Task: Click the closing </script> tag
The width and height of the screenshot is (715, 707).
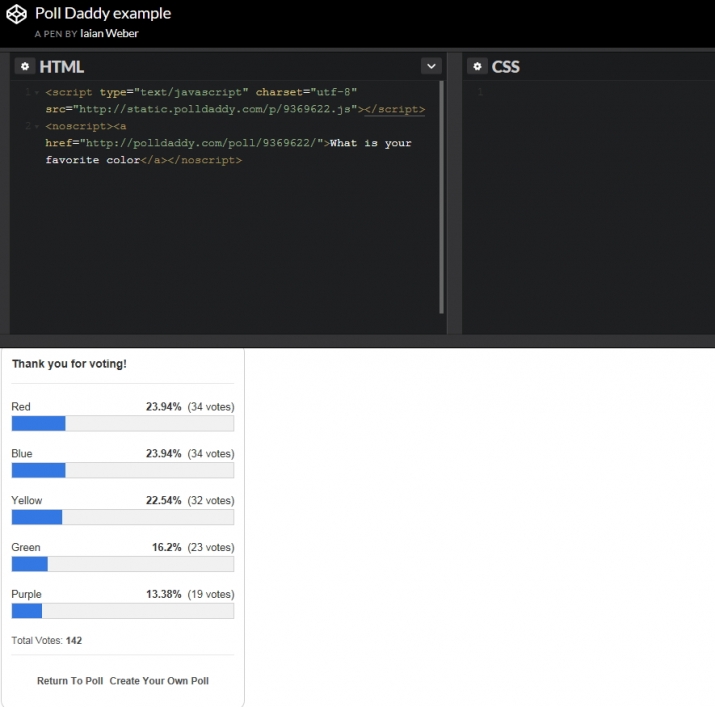Action: point(395,109)
